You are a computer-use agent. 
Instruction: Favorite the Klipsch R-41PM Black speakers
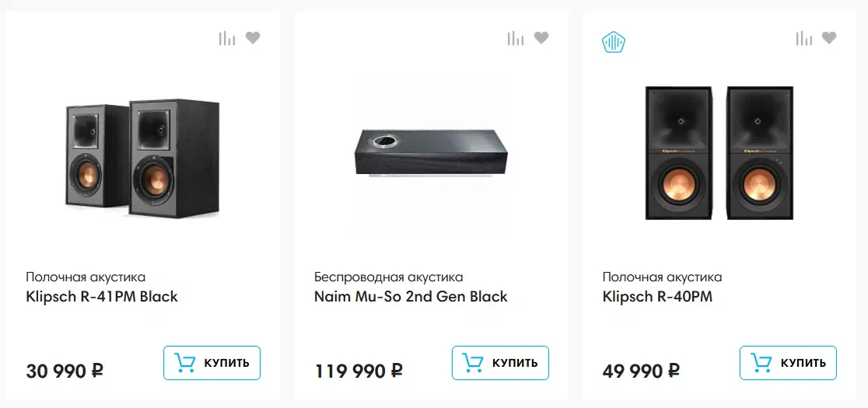click(253, 38)
